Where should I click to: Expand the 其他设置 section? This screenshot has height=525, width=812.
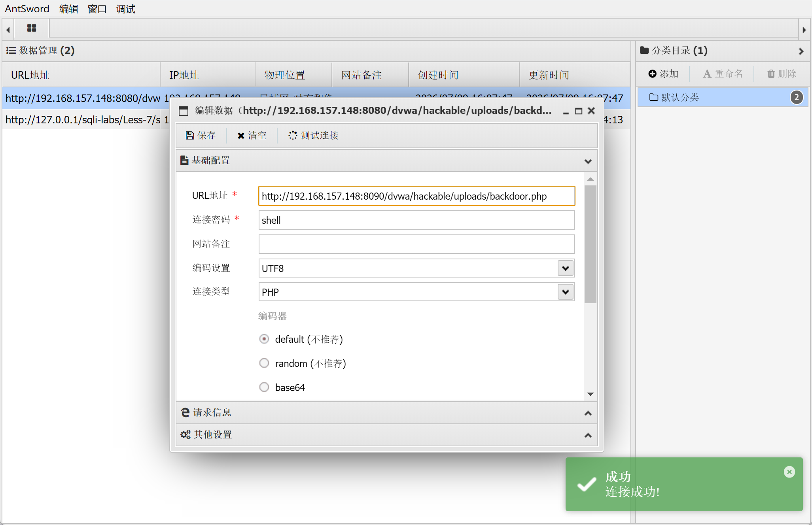tap(588, 435)
